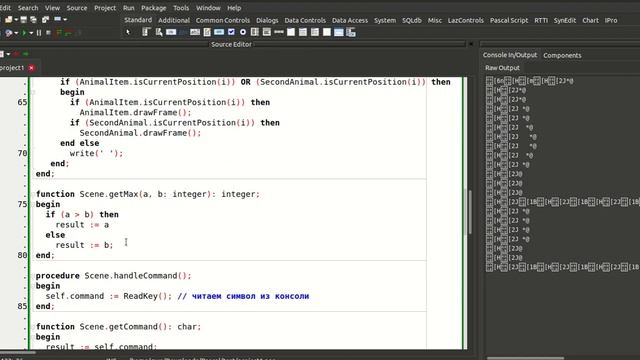Image resolution: width=640 pixels, height=360 pixels.
Task: Click the Save toolbar icon
Action: tap(24, 19)
